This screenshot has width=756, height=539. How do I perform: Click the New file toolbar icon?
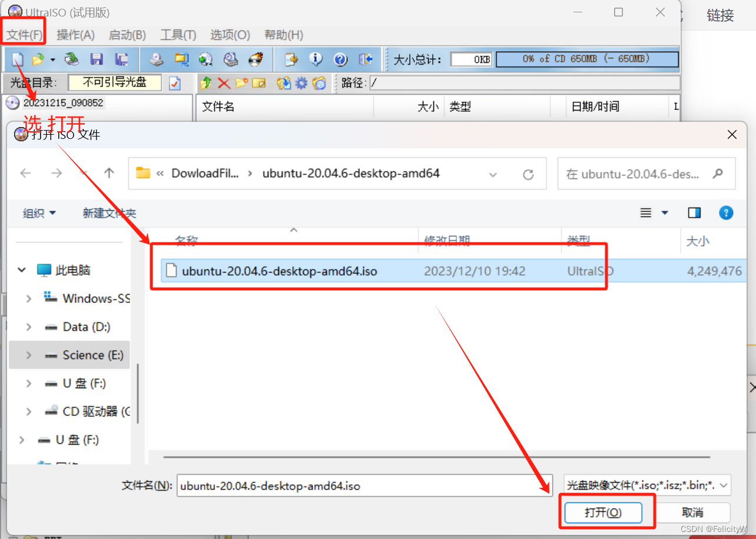(x=18, y=59)
